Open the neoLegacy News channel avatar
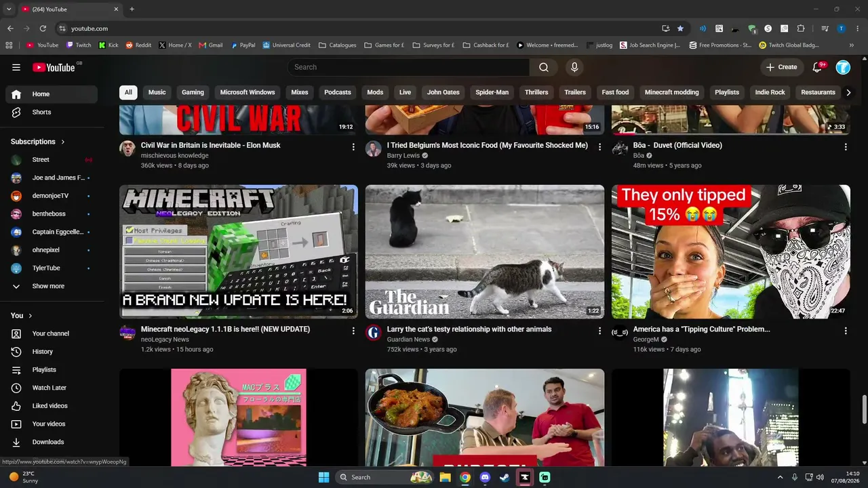The height and width of the screenshot is (488, 868). point(127,333)
